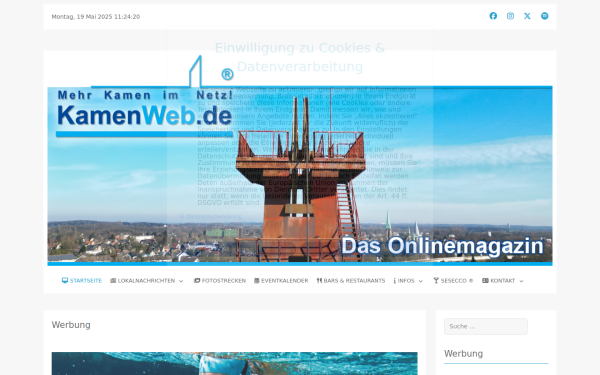Open the Facebook social icon
The image size is (600, 375).
[x=493, y=16]
